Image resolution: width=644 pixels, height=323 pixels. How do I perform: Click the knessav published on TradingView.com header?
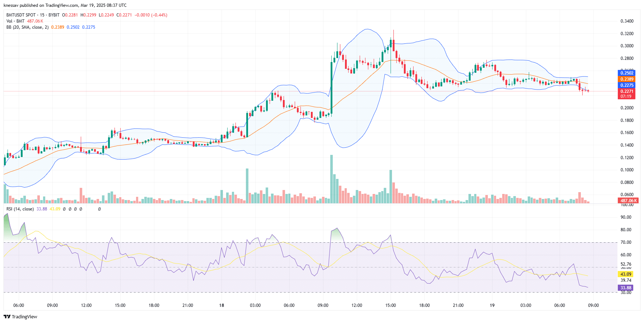(65, 5)
